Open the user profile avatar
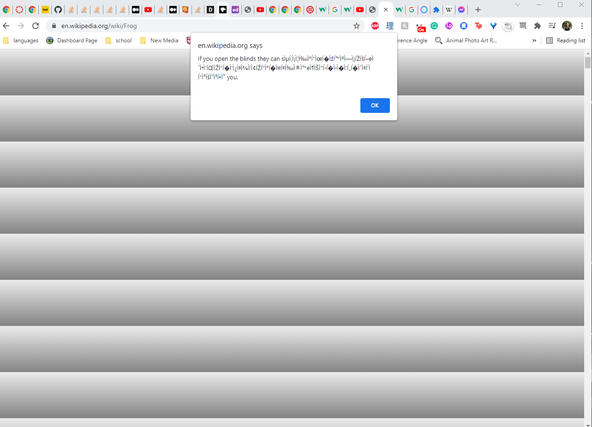 coord(567,26)
